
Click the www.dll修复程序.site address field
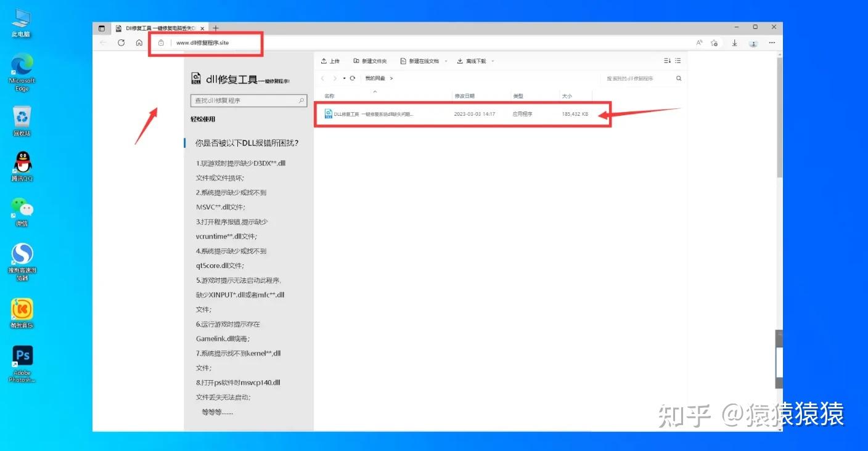pyautogui.click(x=202, y=43)
